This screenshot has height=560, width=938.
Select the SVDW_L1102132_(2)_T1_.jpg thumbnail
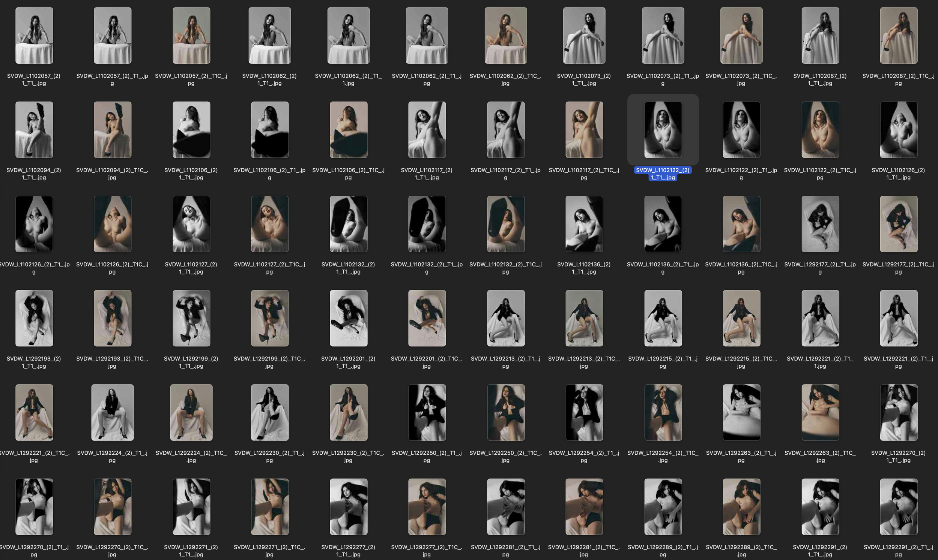tap(427, 224)
